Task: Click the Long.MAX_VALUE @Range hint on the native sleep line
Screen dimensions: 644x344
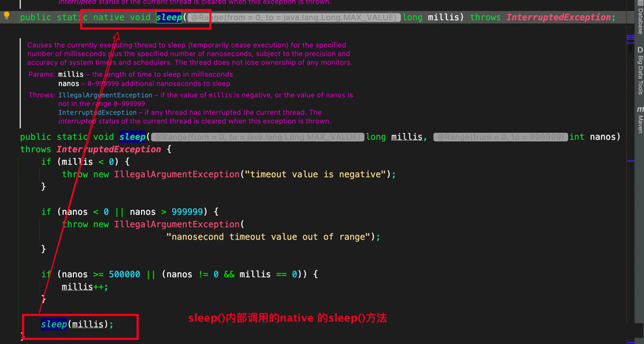Action: (294, 17)
